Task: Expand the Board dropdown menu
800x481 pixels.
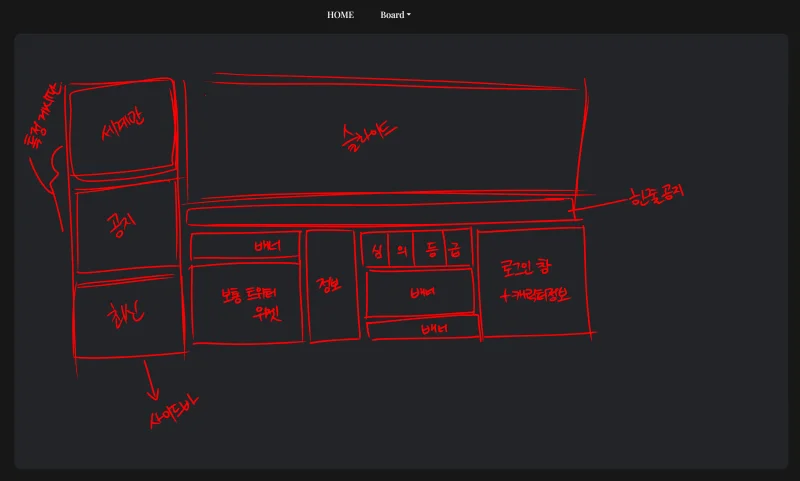Action: (395, 15)
